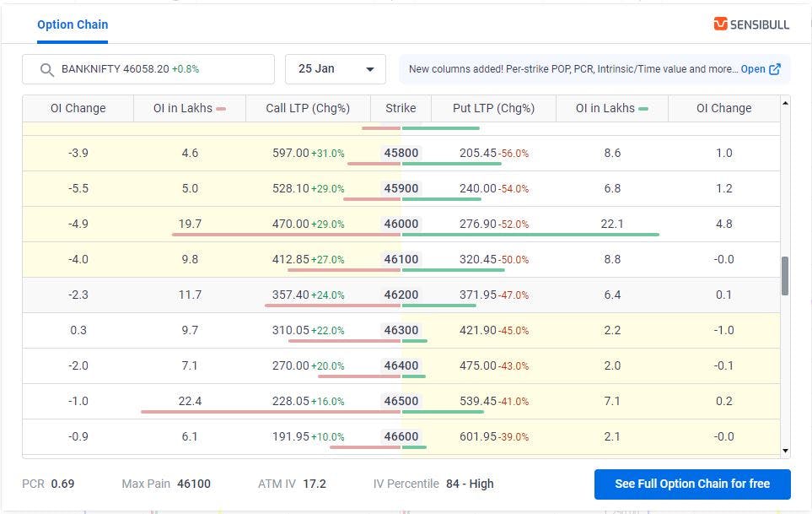Select strike 46500

(401, 401)
